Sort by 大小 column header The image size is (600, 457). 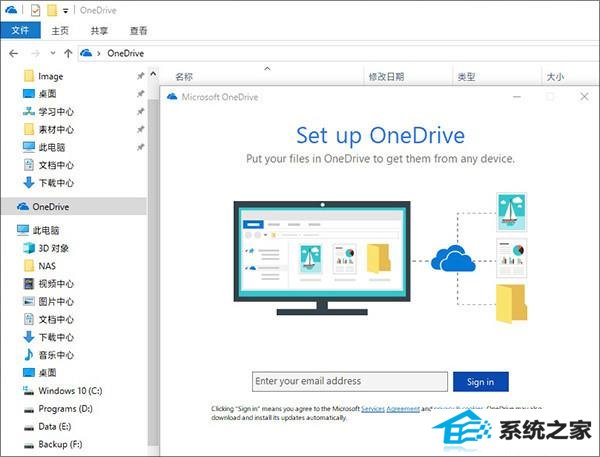(x=555, y=77)
